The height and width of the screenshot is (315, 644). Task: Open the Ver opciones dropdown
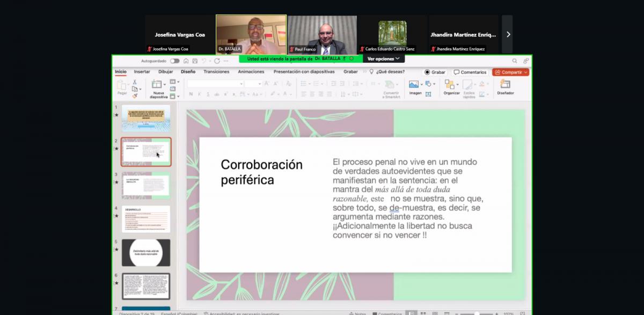coord(384,58)
